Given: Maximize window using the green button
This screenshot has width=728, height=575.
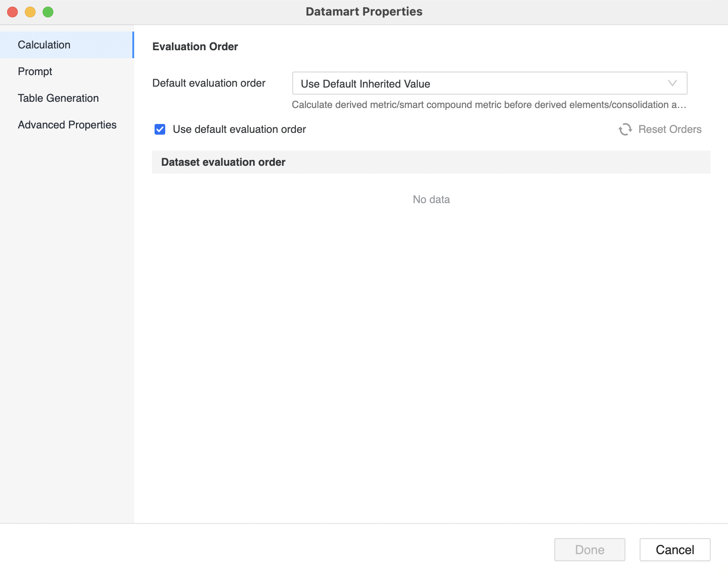Looking at the screenshot, I should point(48,12).
